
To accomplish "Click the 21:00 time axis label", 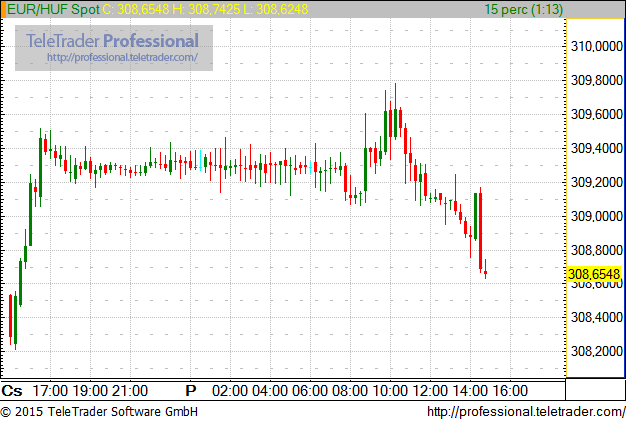I will [130, 391].
